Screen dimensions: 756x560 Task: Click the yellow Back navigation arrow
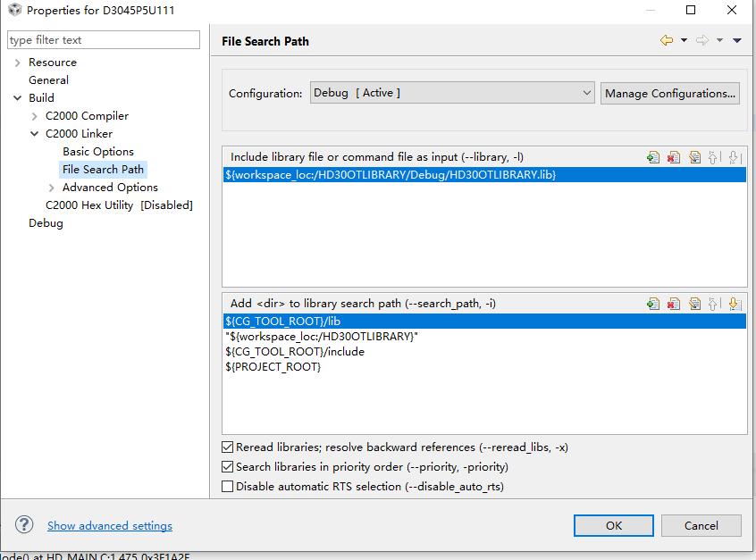(x=667, y=40)
